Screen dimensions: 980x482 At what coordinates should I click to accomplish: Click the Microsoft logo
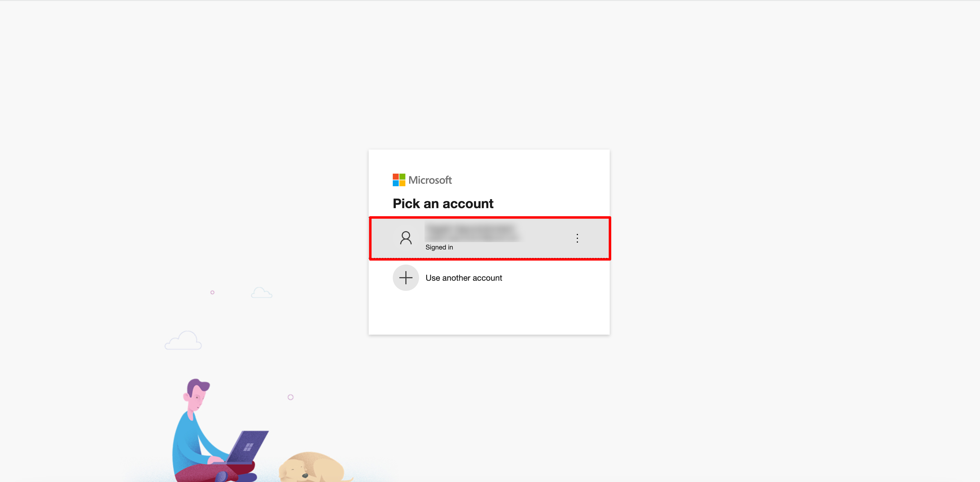(x=422, y=180)
